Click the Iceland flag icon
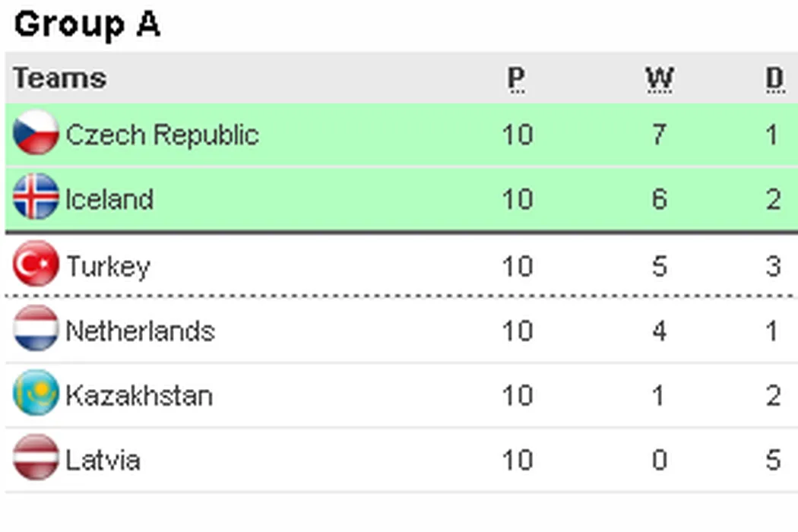The height and width of the screenshot is (532, 798). (36, 198)
